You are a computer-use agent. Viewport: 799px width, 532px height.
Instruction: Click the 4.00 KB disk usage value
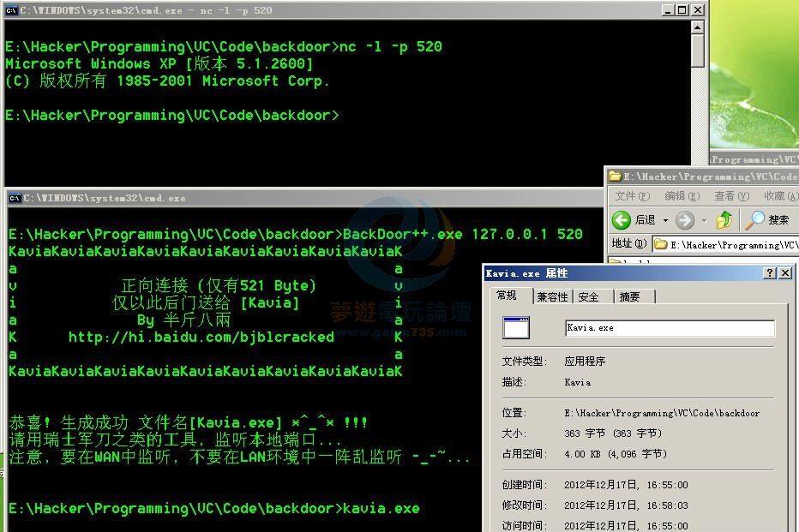615,453
